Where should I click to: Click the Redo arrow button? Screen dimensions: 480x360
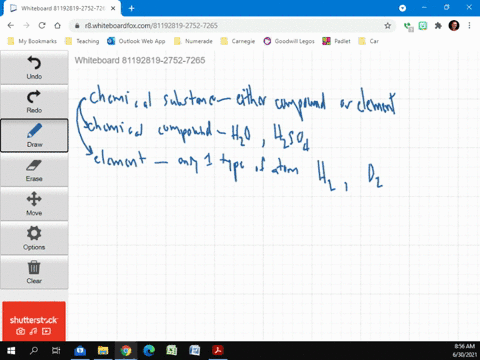coord(34,101)
